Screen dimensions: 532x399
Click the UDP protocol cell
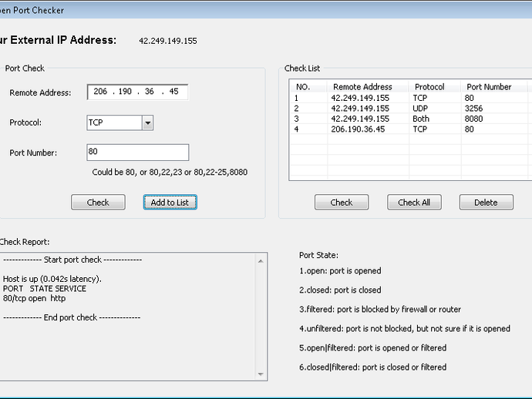tap(420, 109)
